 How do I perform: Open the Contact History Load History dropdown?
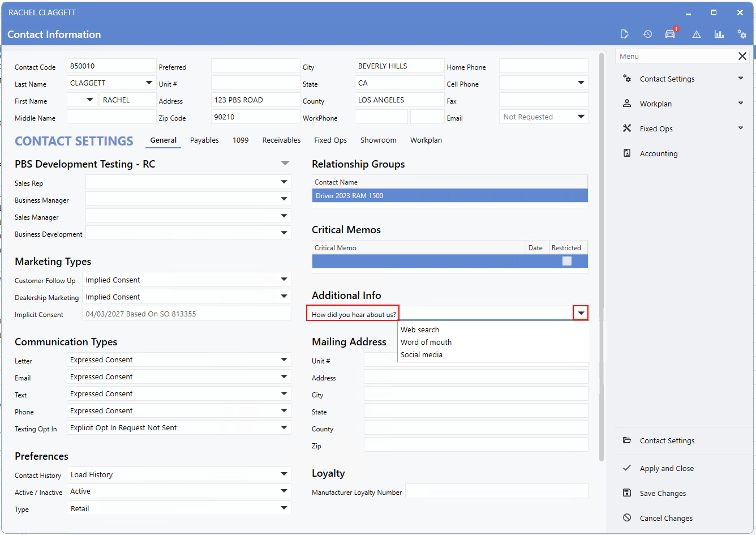pos(284,474)
